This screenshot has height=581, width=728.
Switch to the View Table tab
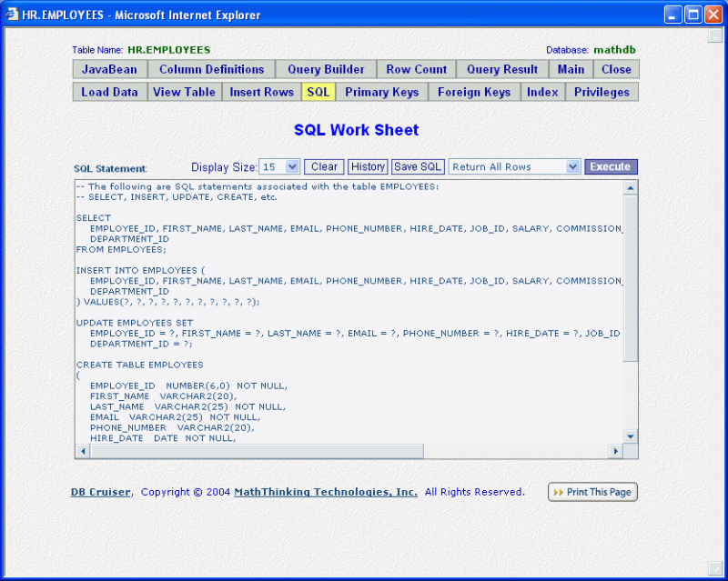184,91
